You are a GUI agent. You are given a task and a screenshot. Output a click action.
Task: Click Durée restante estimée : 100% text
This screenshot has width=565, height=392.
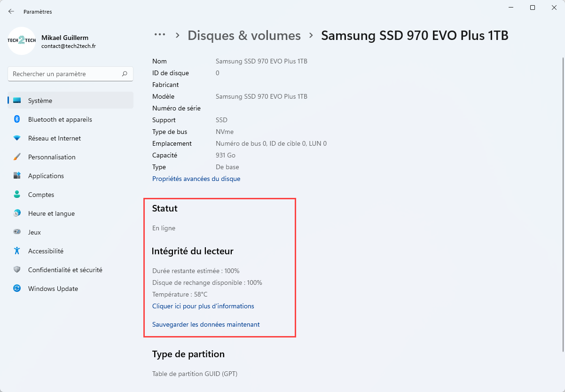point(196,271)
